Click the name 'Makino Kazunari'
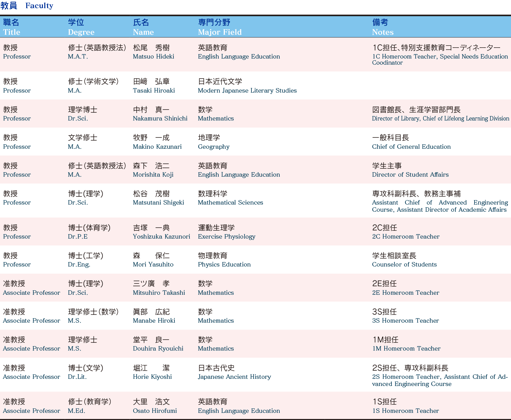The height and width of the screenshot is (420, 511). pyautogui.click(x=157, y=147)
